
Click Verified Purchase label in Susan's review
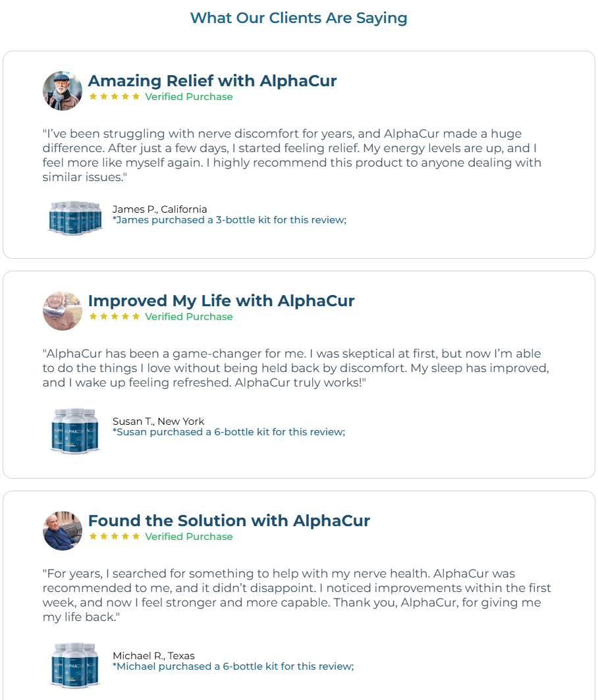(x=189, y=317)
